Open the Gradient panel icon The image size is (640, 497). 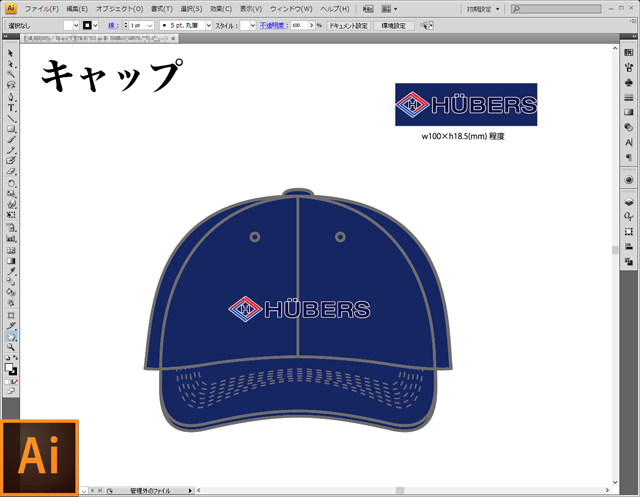click(x=629, y=113)
